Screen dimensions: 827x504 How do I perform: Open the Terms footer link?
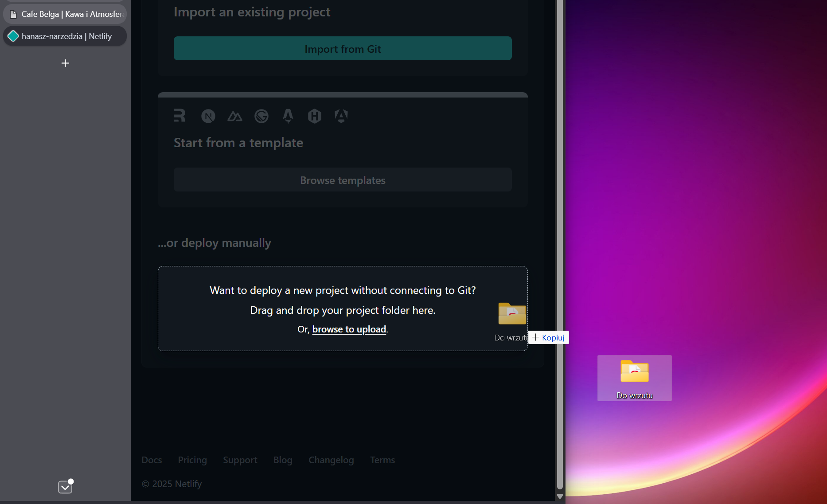382,460
